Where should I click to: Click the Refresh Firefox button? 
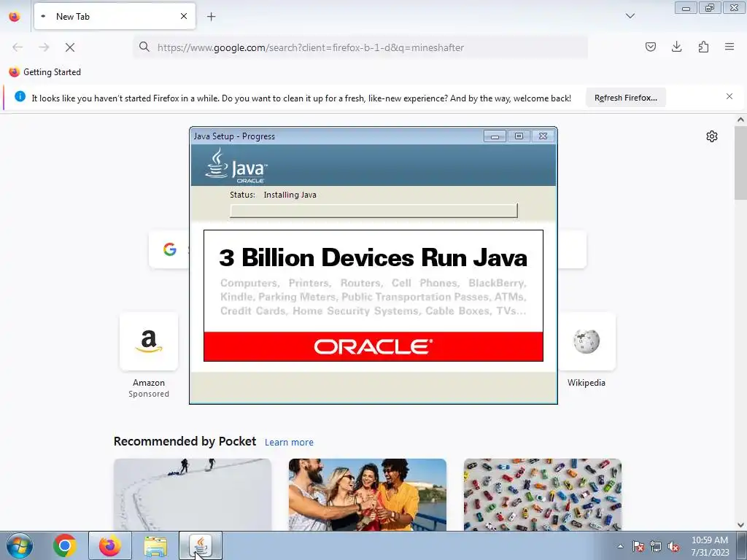tap(625, 98)
